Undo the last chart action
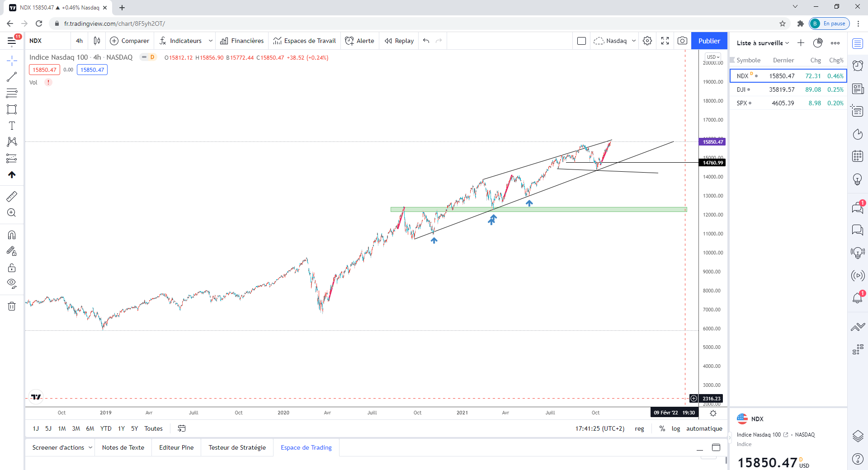868x470 pixels. (x=426, y=41)
